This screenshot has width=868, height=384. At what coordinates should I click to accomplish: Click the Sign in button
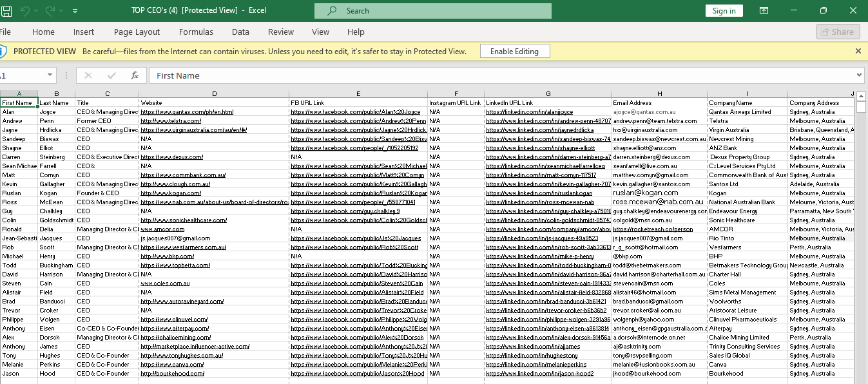click(724, 11)
